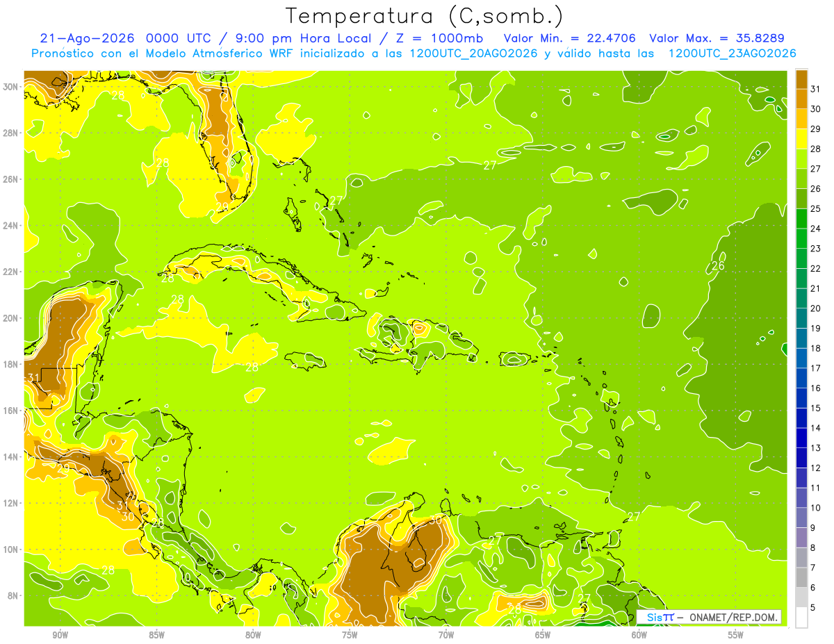Screen dimensions: 834x644
Task: Click 'Valor Max. = 35.8289' text
Action: (x=717, y=38)
